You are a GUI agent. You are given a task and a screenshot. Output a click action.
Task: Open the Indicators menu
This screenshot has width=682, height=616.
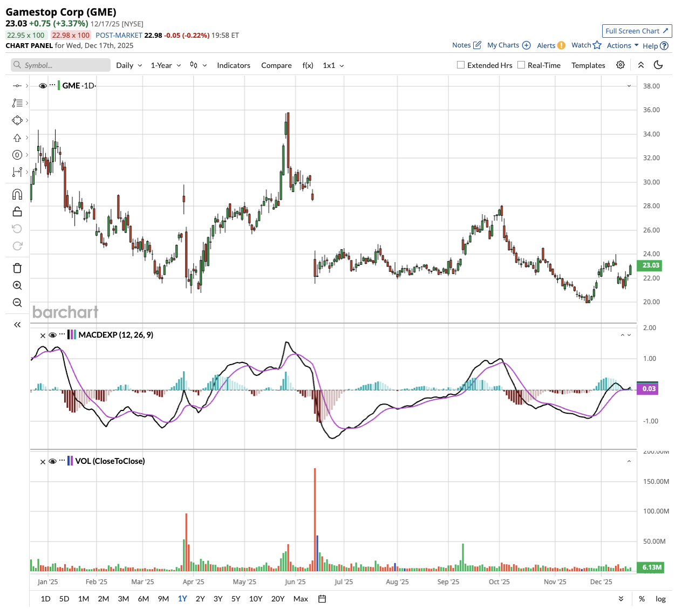coord(234,65)
